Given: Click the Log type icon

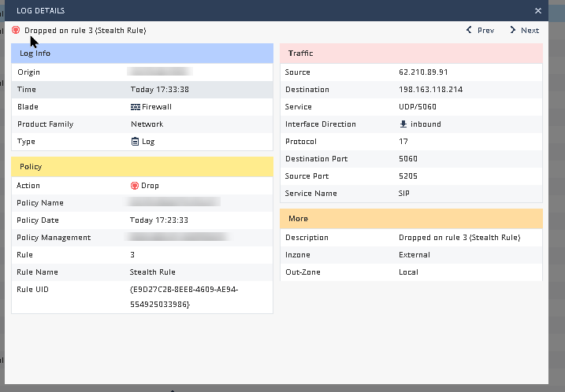Looking at the screenshot, I should (135, 142).
